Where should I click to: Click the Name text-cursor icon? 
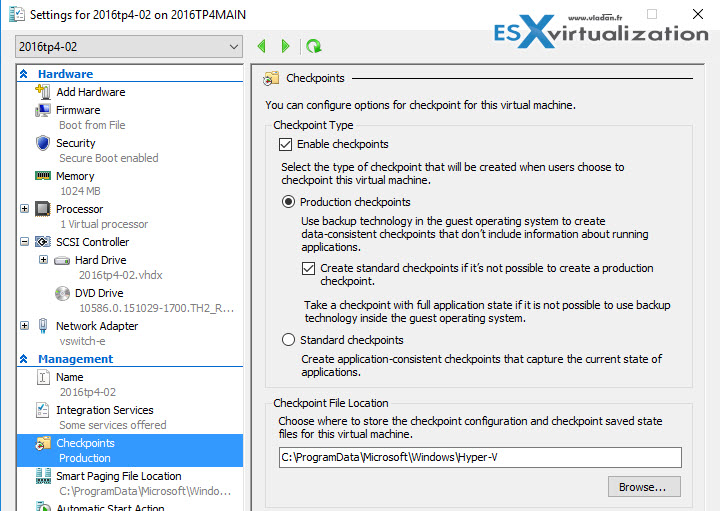point(43,377)
